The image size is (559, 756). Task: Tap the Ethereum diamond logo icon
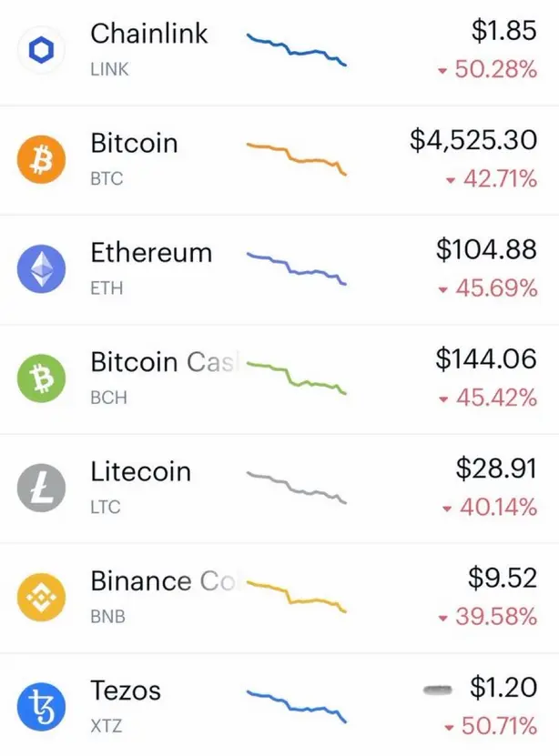tap(41, 269)
